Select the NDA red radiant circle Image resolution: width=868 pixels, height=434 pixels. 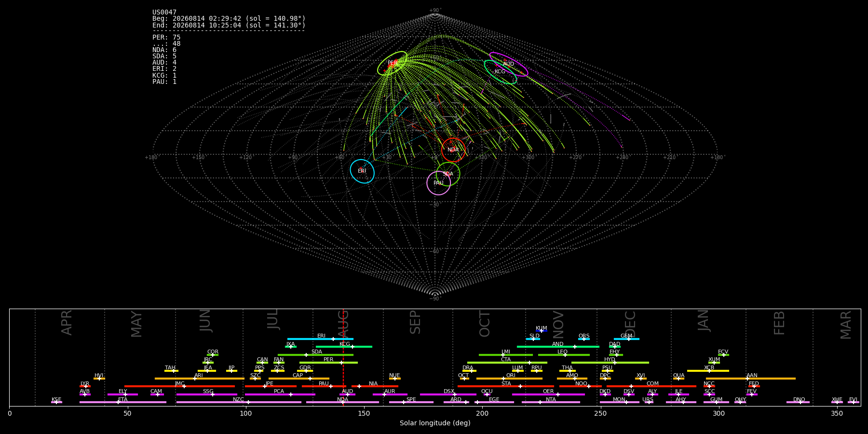(x=453, y=150)
